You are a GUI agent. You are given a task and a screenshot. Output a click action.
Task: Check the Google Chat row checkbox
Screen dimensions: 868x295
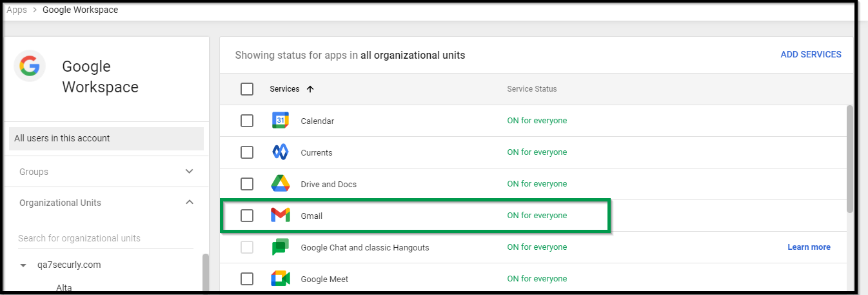[247, 247]
